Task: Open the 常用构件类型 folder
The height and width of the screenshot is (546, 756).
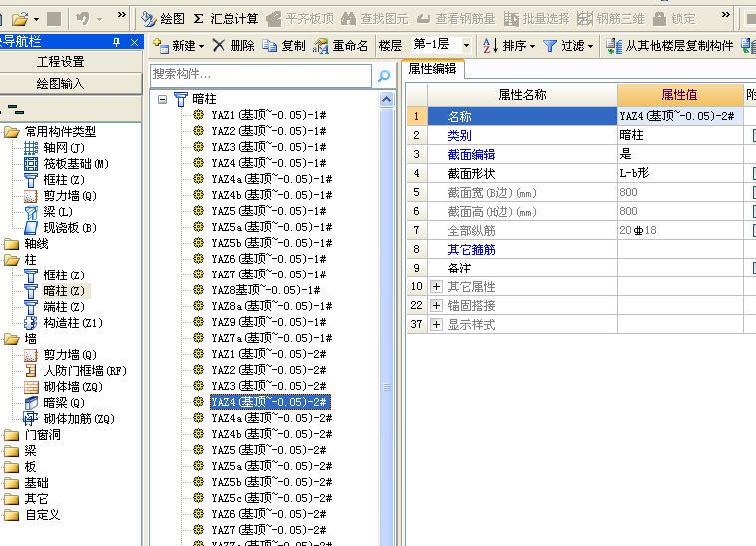Action: point(60,131)
